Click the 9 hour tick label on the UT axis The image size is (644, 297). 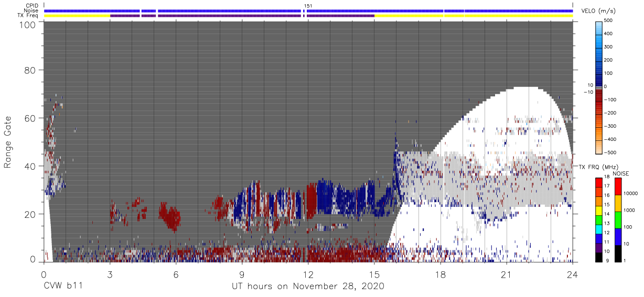click(x=242, y=274)
